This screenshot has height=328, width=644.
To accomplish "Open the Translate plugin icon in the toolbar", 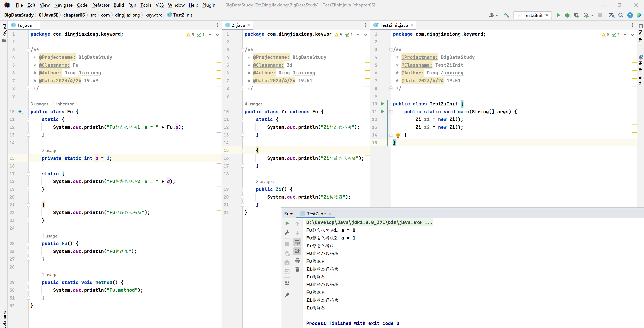I will (612, 15).
